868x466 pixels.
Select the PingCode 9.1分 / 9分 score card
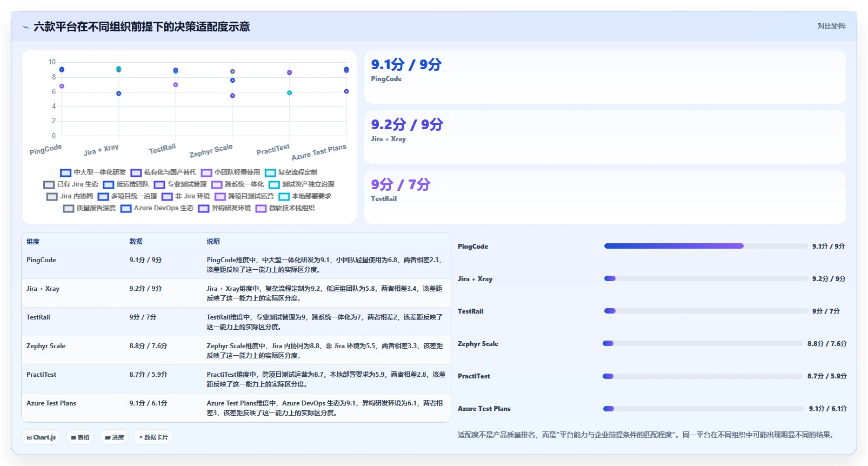(605, 77)
